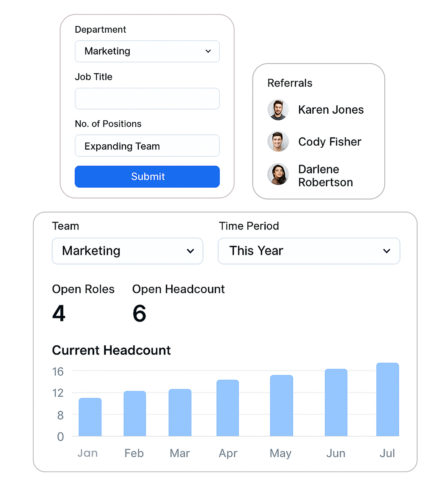Open the Time Period dropdown
This screenshot has height=485, width=448.
click(309, 251)
